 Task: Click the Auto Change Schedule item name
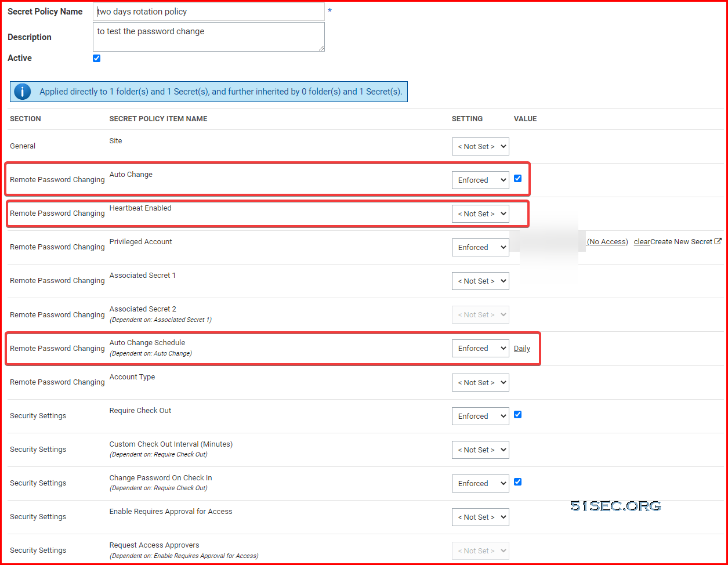[147, 343]
